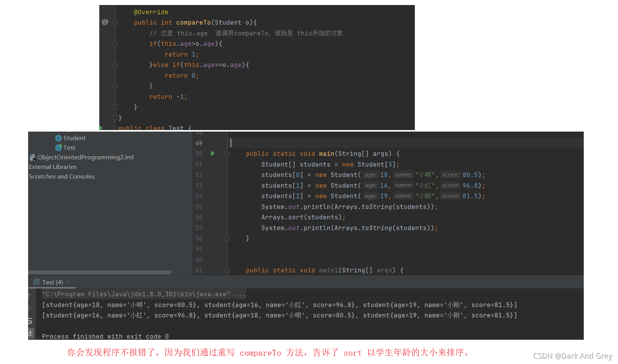
Task: Click line number 56 in the gutter
Action: pyautogui.click(x=199, y=217)
